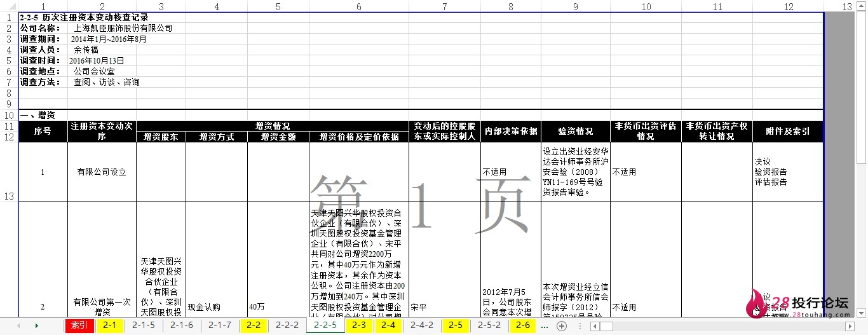The image size is (868, 335).
Task: Click the more sheets ellipsis button
Action: tap(545, 326)
